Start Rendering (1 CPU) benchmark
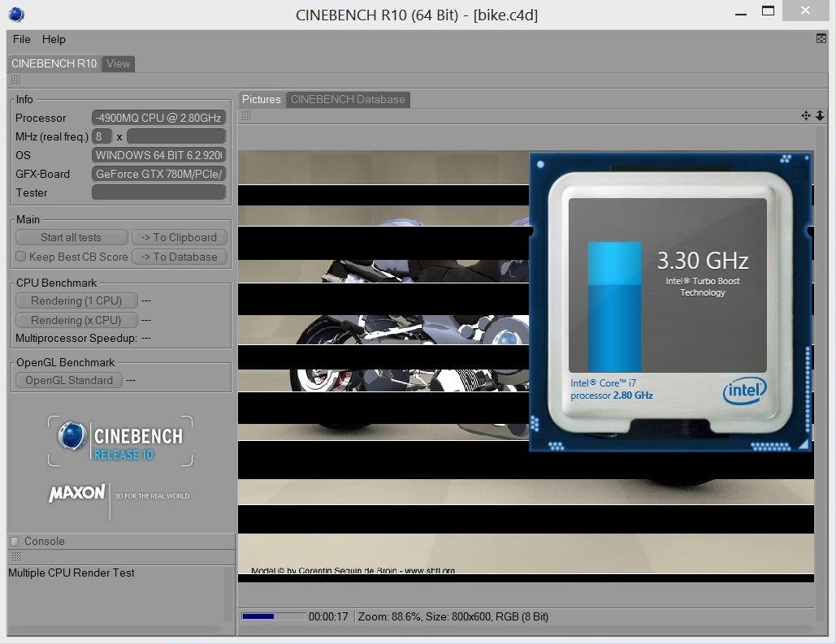This screenshot has width=836, height=644. (x=76, y=300)
